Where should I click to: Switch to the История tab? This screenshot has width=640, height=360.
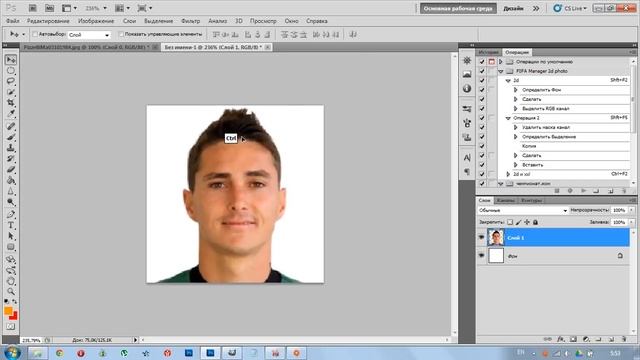[489, 52]
